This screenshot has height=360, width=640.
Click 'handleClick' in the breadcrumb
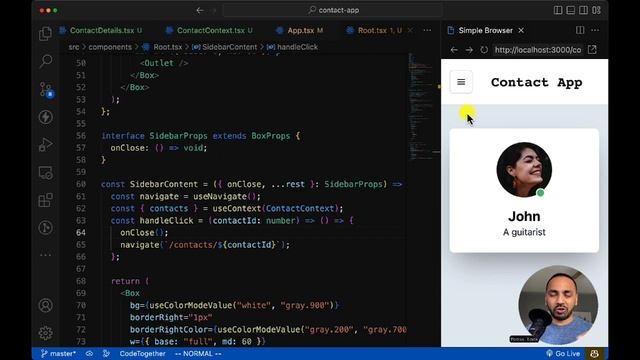(x=297, y=47)
